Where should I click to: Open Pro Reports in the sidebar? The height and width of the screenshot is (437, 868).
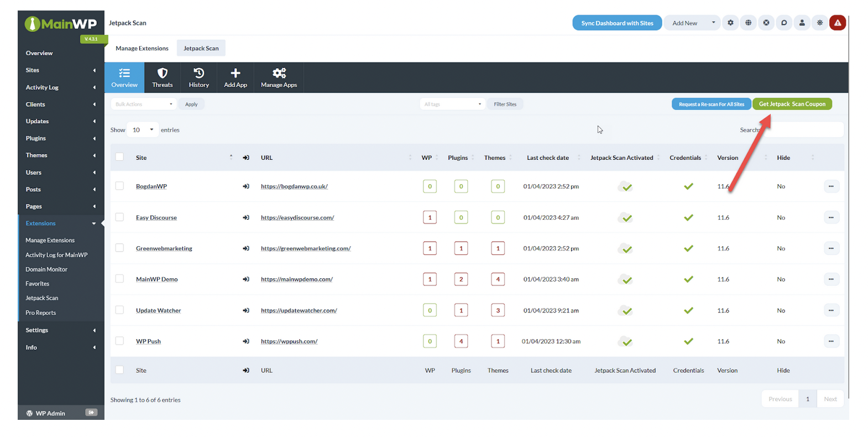tap(41, 313)
